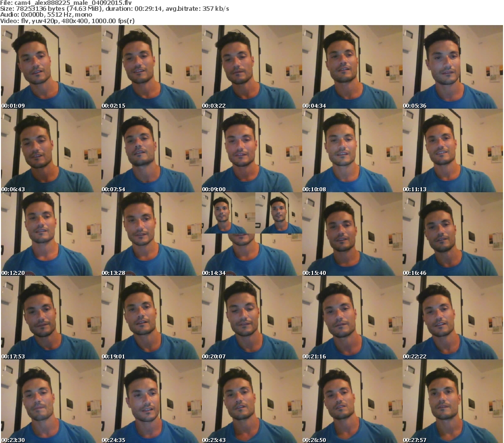
Task: View the thumbnail frame stamped 00:24:35
Action: coord(152,401)
